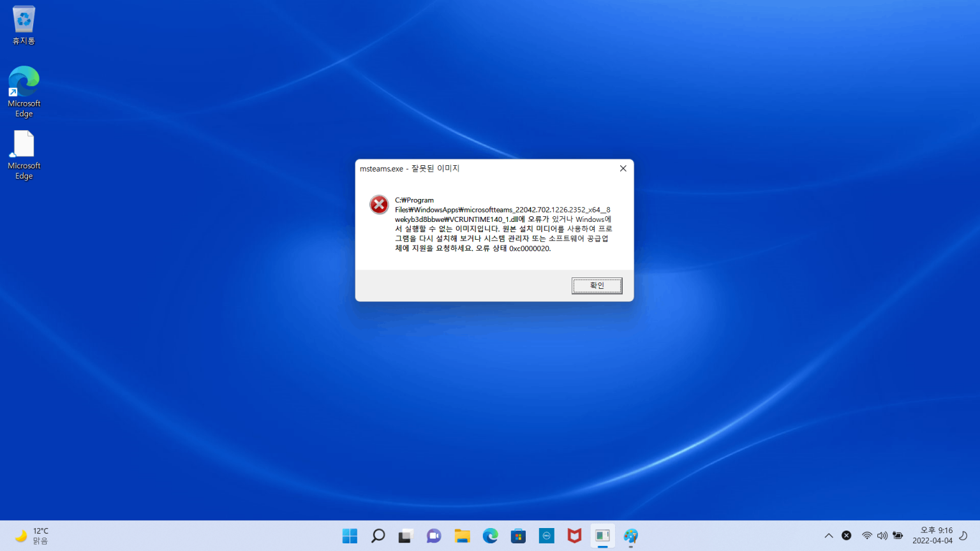Launch Teams Chat from taskbar
This screenshot has width=980, height=551.
pyautogui.click(x=434, y=536)
